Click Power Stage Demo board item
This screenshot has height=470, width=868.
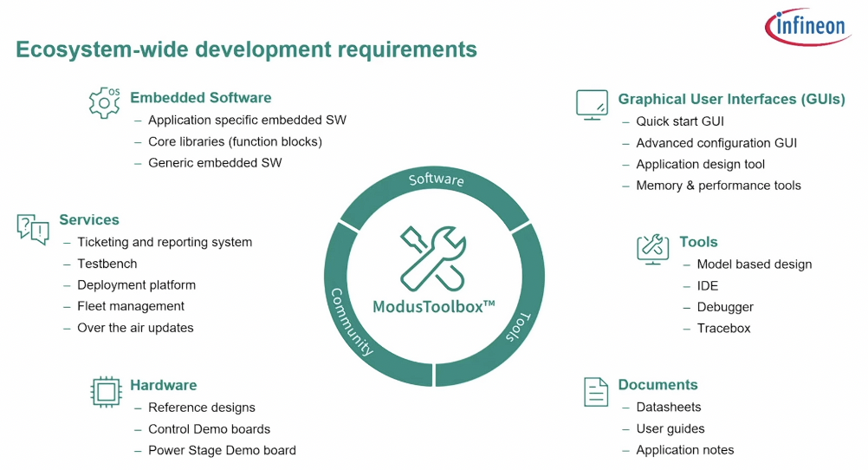pyautogui.click(x=222, y=450)
